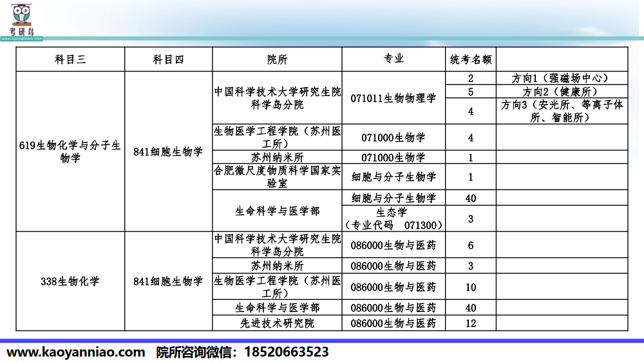This screenshot has height=363, width=644.
Task: Click 方向1（强磁场中心）
Action: click(x=562, y=78)
